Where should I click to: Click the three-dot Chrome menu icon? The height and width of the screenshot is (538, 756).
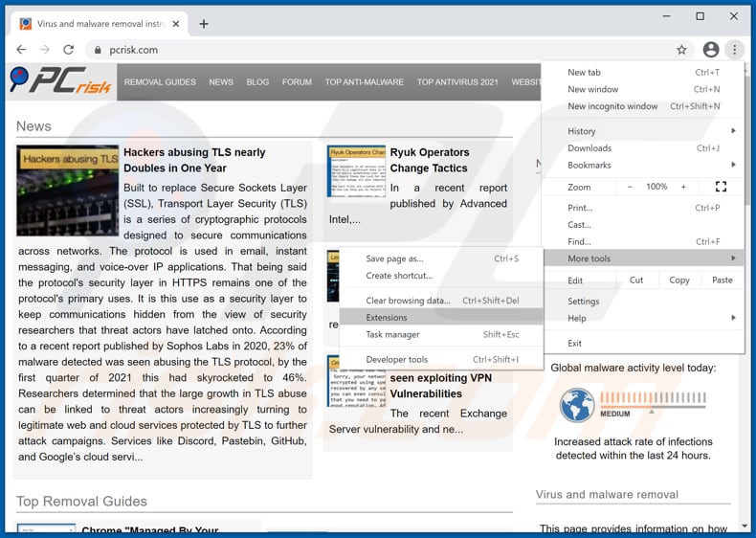pyautogui.click(x=734, y=50)
